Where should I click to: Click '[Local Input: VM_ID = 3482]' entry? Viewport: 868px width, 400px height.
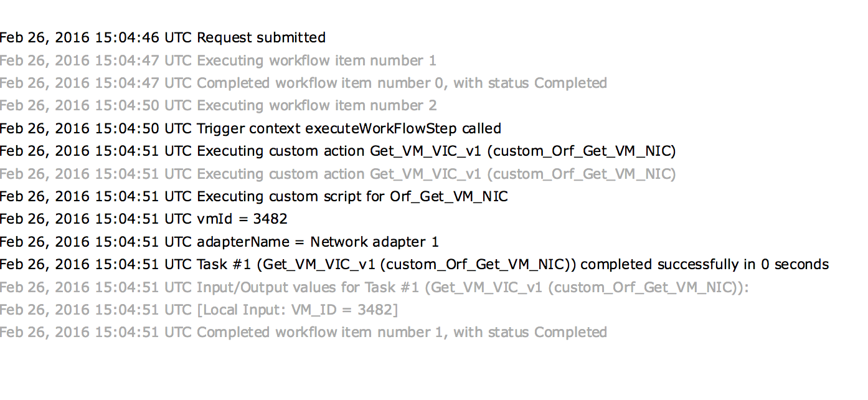coord(199,310)
